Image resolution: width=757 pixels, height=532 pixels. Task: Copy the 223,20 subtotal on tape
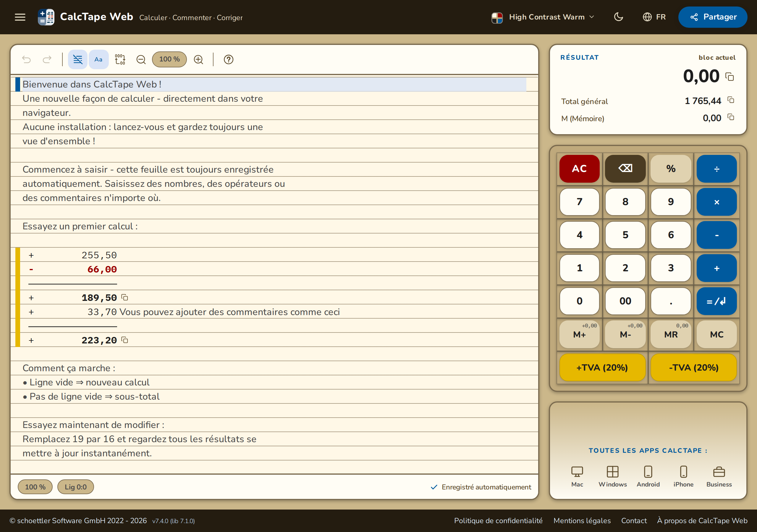[124, 340]
